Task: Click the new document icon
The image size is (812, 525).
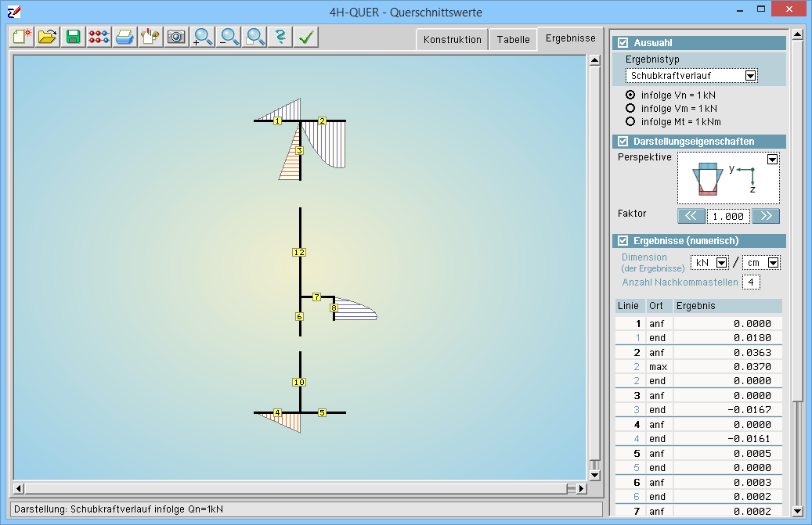Action: 22,37
